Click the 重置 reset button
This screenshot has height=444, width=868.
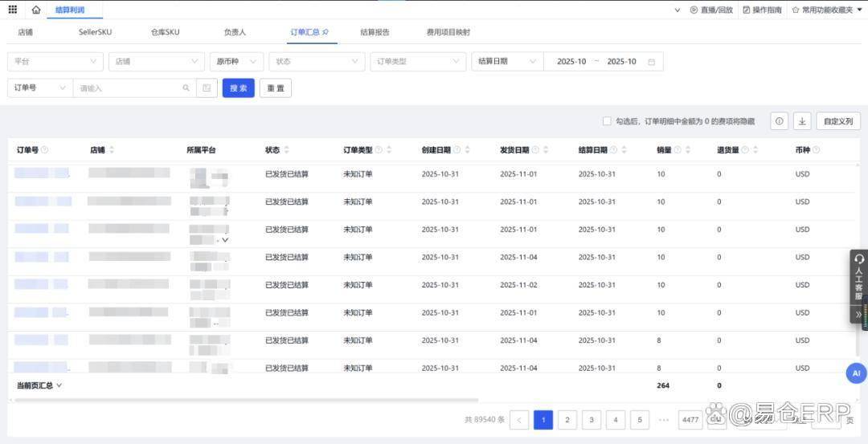click(x=275, y=88)
